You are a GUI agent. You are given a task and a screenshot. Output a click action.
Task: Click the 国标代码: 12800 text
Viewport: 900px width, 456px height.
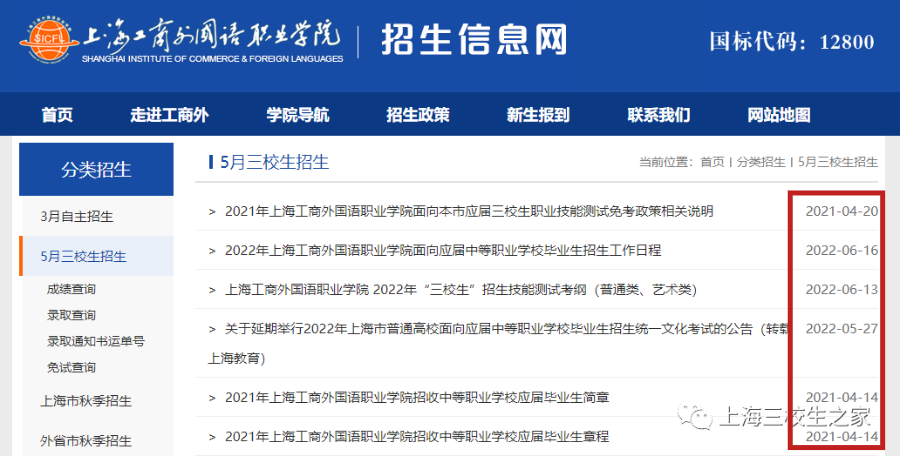(792, 41)
